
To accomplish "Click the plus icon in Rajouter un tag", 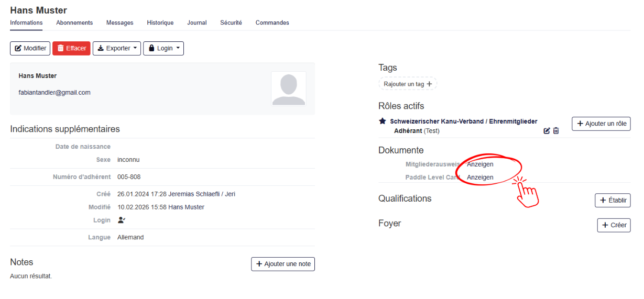I will pos(430,84).
